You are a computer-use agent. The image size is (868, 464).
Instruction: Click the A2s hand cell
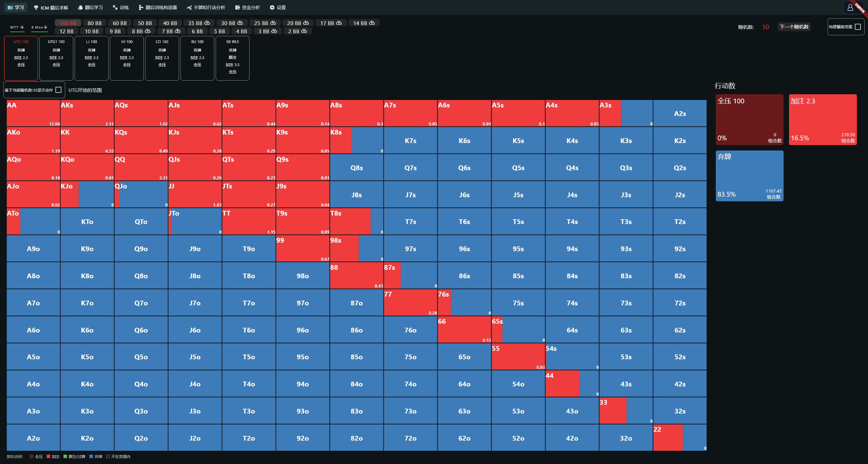[x=680, y=113]
